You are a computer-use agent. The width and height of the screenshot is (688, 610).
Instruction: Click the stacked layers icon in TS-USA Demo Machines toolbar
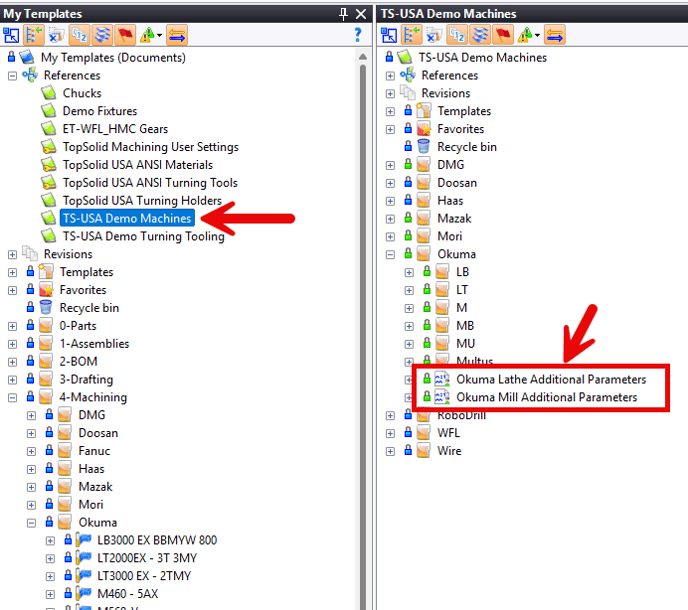pyautogui.click(x=481, y=35)
